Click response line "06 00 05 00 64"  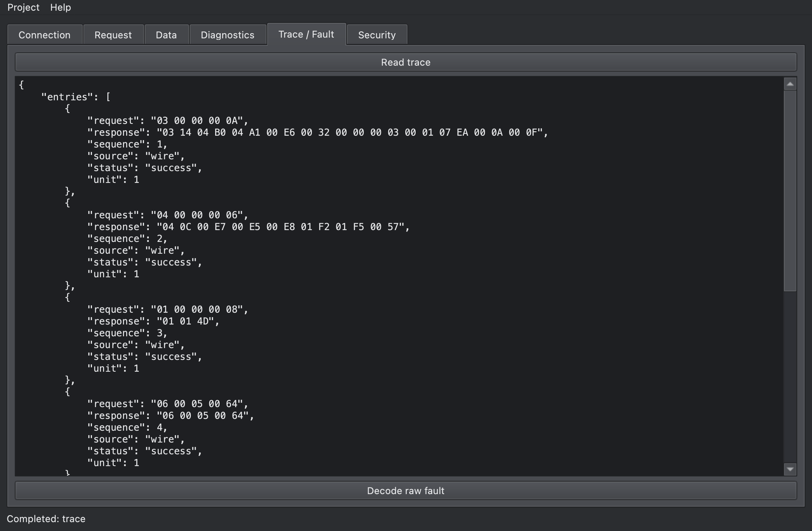(171, 416)
